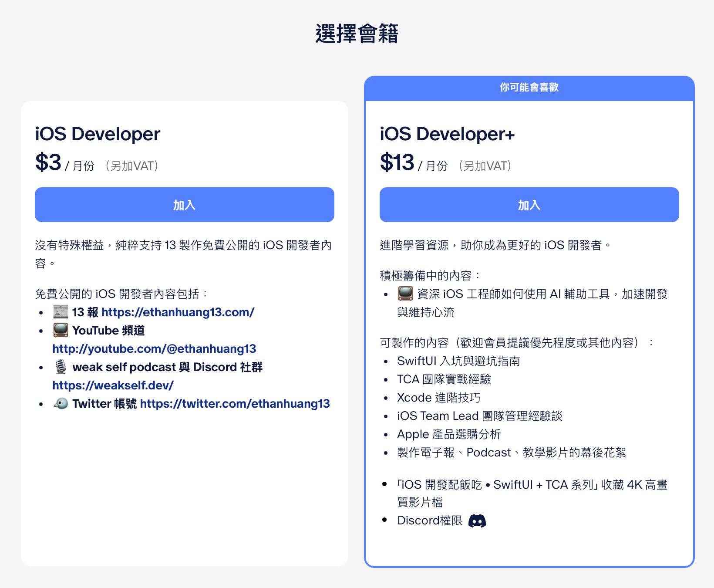
Task: Click the Discord權限 text
Action: point(430,520)
